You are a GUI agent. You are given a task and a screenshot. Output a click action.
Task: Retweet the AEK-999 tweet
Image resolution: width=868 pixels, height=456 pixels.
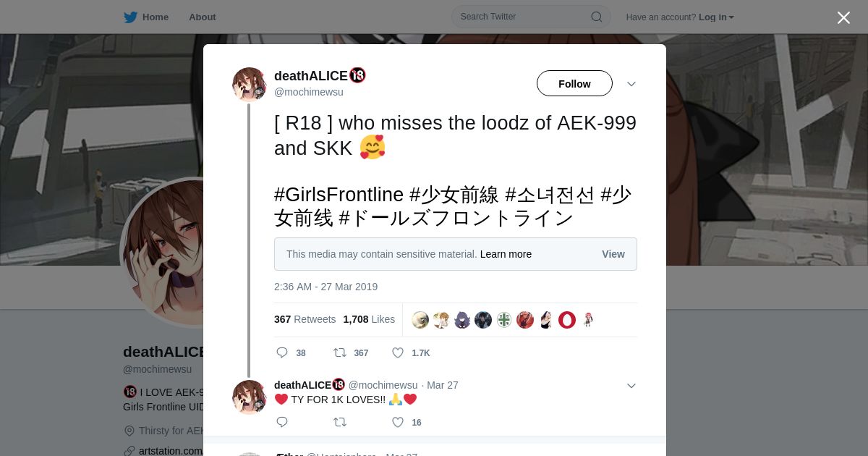tap(339, 352)
